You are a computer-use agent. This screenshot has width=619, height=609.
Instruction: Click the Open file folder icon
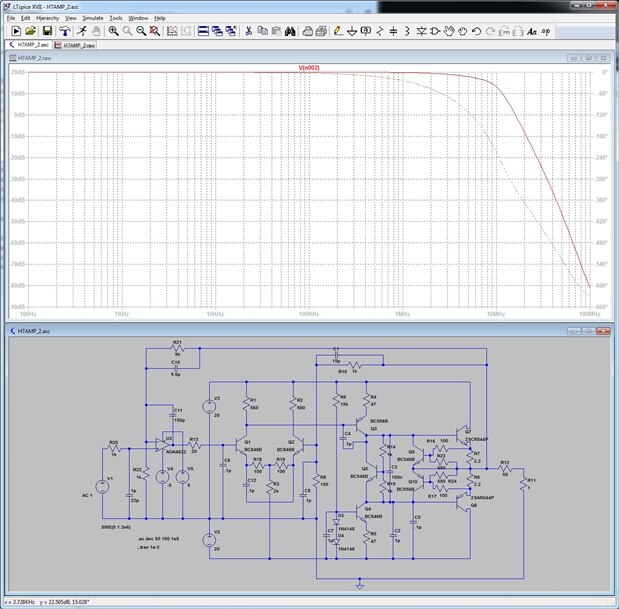coord(31,31)
